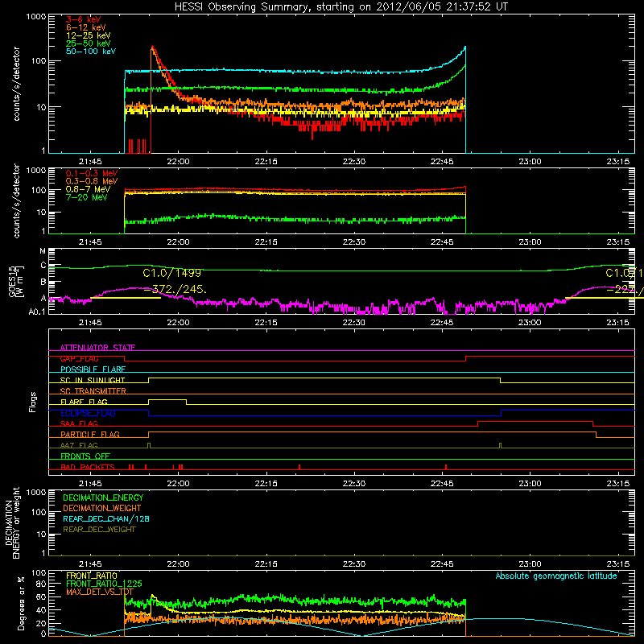Click the Absolute geomagnetic latitude label
Viewport: 644px width, 644px height.
pos(556,576)
